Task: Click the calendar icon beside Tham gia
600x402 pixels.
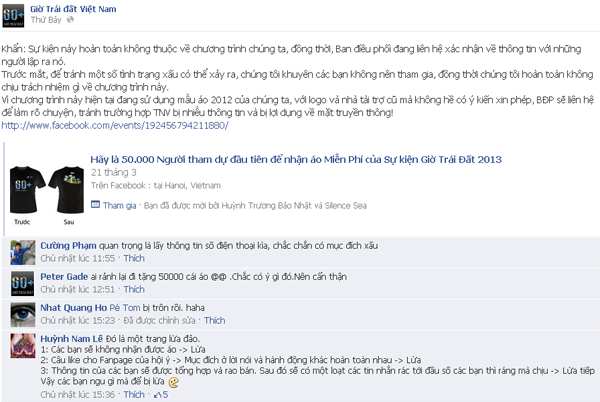Action: coord(95,205)
